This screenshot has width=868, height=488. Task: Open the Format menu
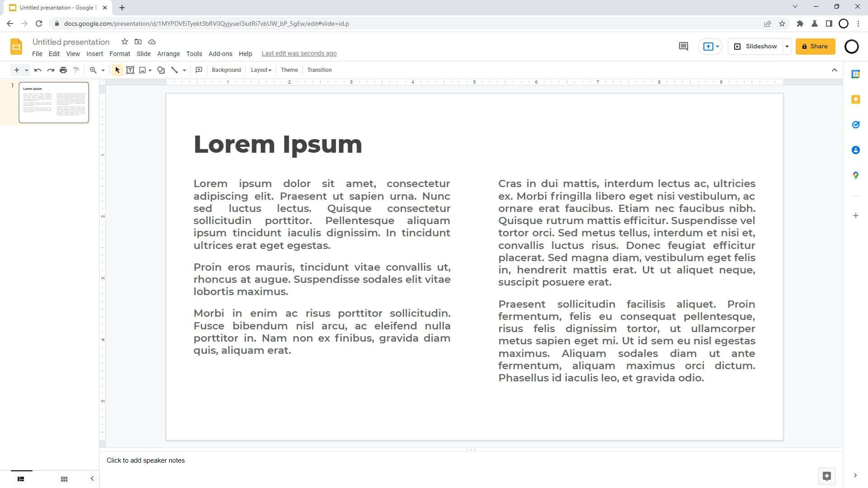[120, 54]
